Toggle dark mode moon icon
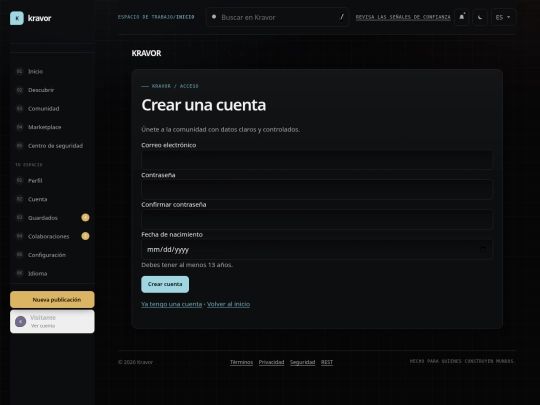The height and width of the screenshot is (405, 540). click(480, 17)
